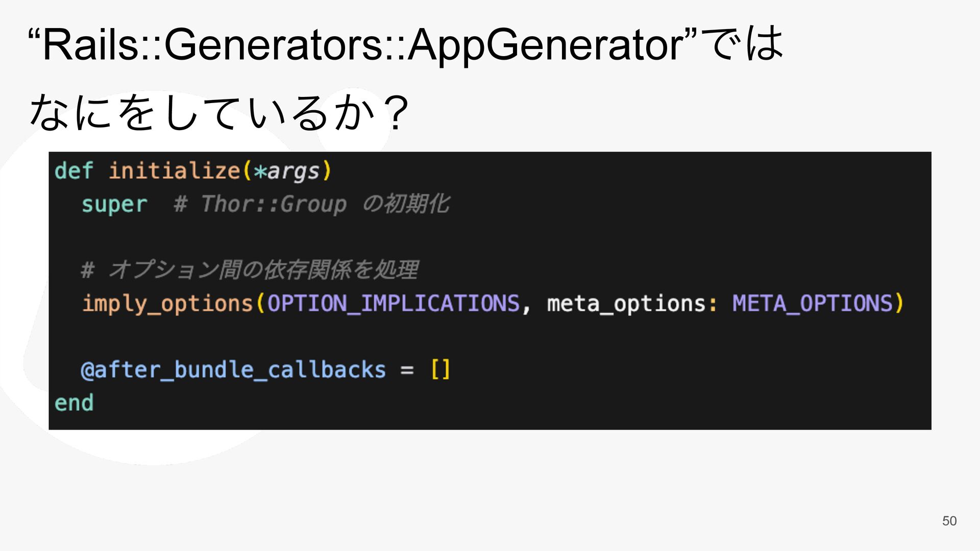Click the empty array brackets "[]"
This screenshot has width=980, height=551.
[440, 369]
